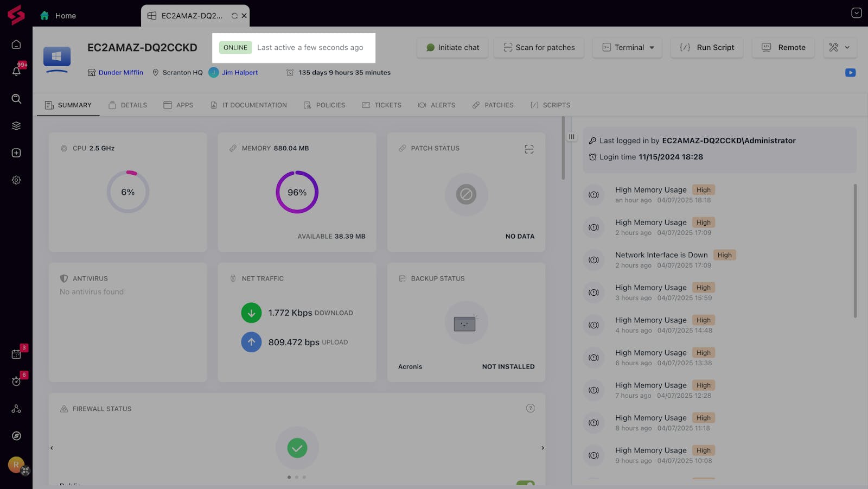Expand the tools wrench dropdown menu
This screenshot has width=868, height=489.
point(840,48)
